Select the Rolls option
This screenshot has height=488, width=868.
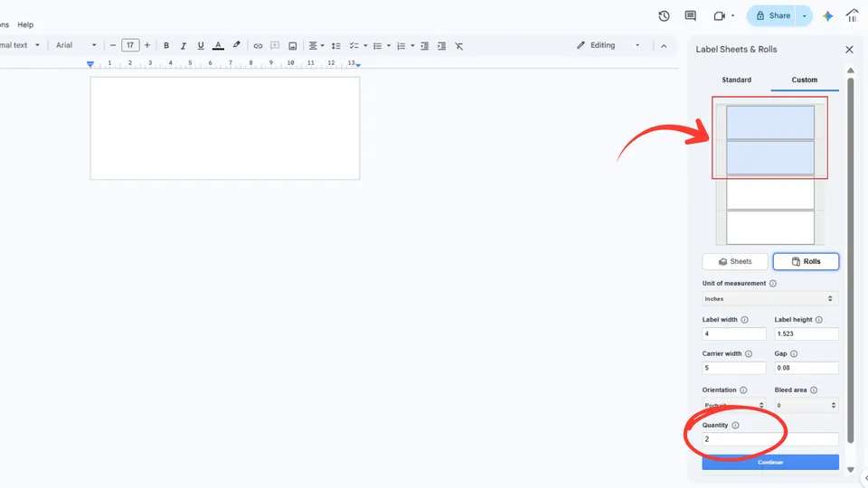806,262
